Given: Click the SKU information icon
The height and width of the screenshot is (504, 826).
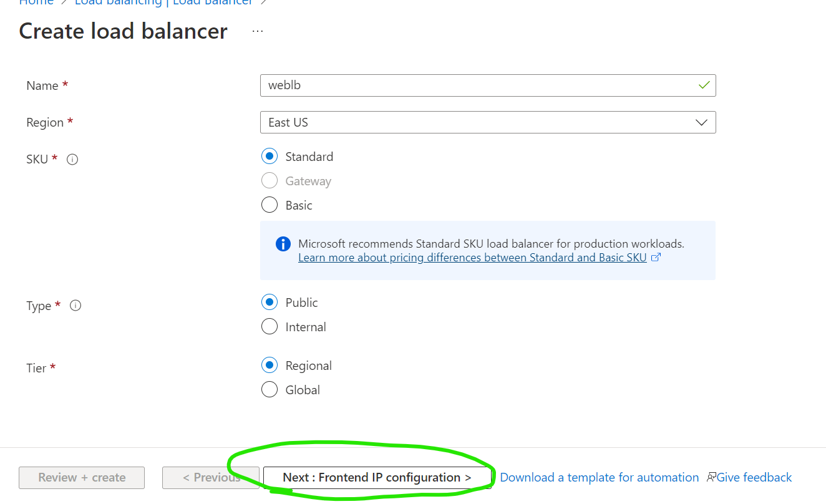Looking at the screenshot, I should click(72, 160).
